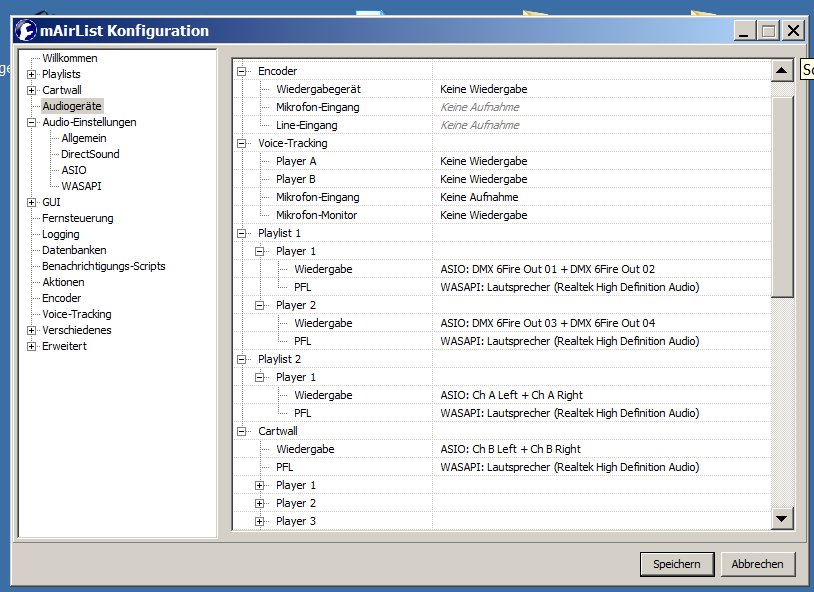
Task: Select Benachrichtigungs-Scripts in the sidebar
Action: (104, 266)
